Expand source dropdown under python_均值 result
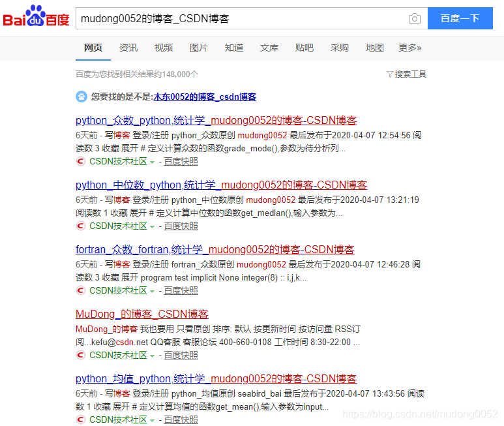504x426 pixels. click(x=153, y=421)
